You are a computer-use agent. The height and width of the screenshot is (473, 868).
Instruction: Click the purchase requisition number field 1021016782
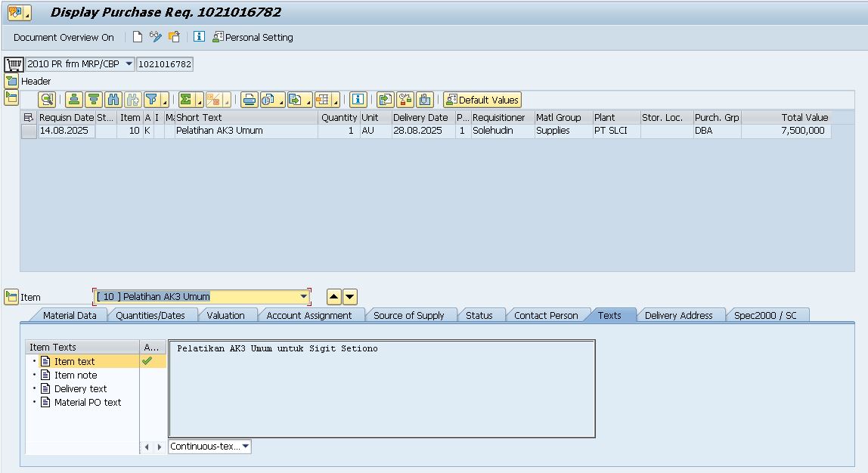165,64
